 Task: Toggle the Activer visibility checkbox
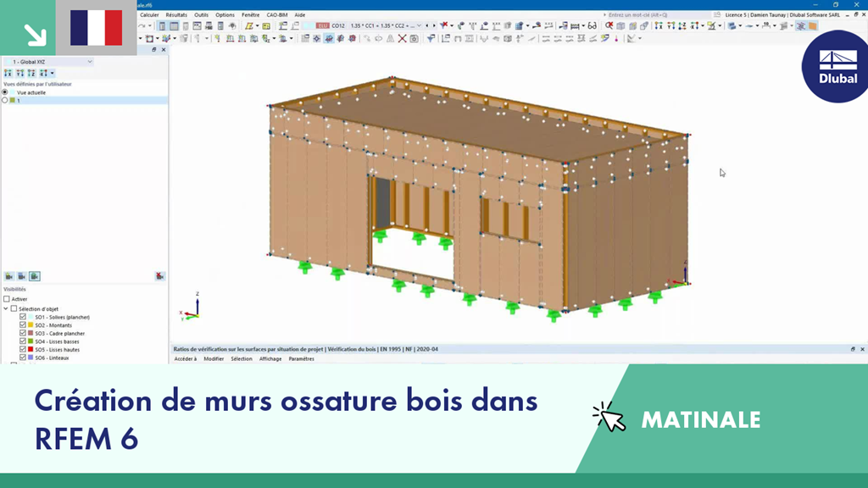(x=7, y=299)
